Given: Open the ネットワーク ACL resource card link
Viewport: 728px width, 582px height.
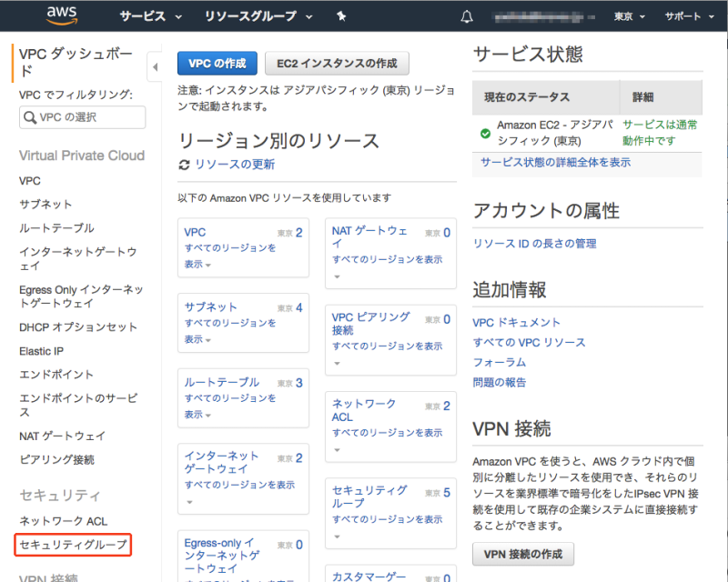Looking at the screenshot, I should pyautogui.click(x=363, y=410).
